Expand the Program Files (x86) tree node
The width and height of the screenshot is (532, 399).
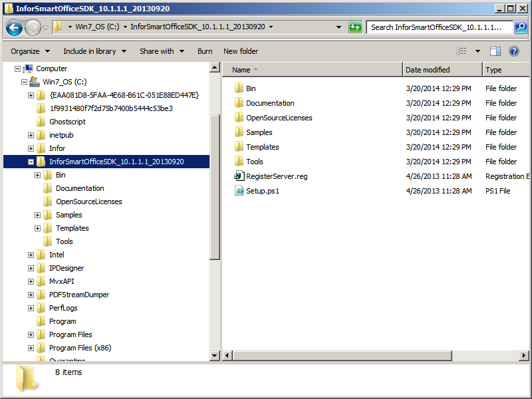[31, 348]
